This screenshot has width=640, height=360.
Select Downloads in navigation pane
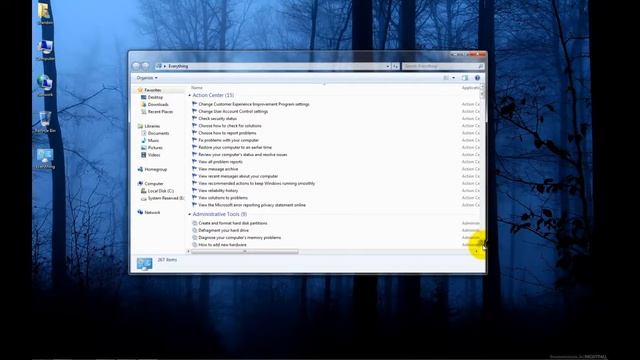tap(158, 104)
